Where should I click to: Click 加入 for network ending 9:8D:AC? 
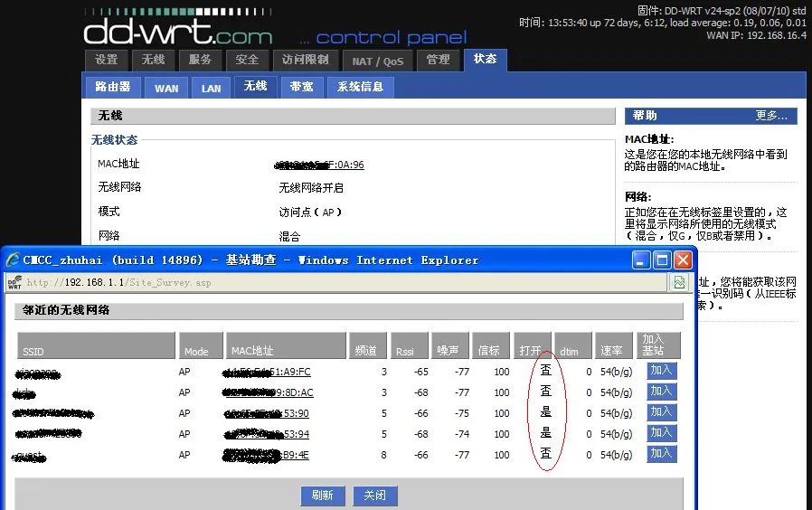click(661, 392)
